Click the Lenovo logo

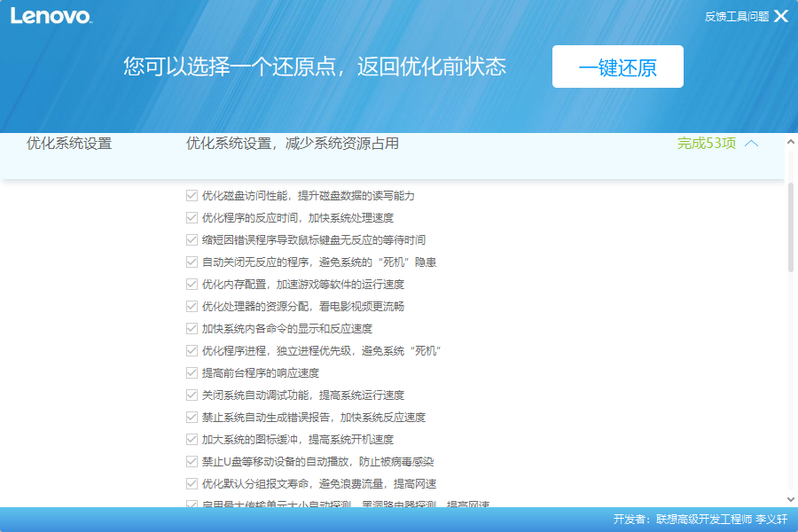[x=49, y=15]
